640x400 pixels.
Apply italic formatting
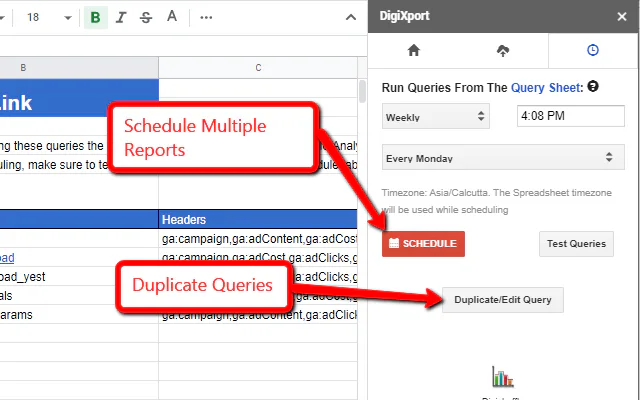pos(121,18)
